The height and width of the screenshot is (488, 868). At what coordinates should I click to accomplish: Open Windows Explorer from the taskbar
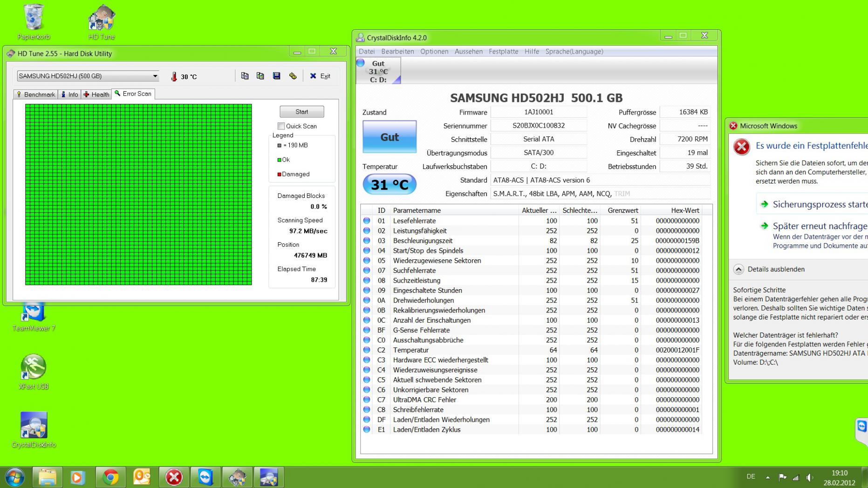click(x=47, y=477)
